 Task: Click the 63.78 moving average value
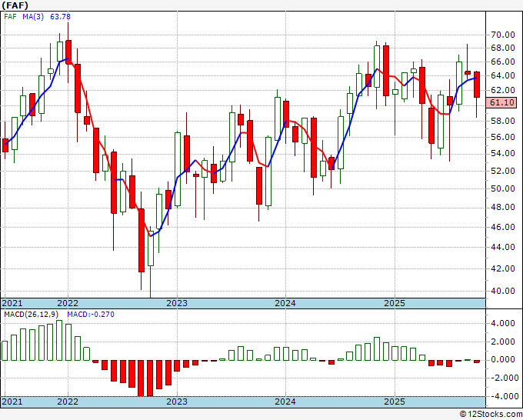point(60,16)
